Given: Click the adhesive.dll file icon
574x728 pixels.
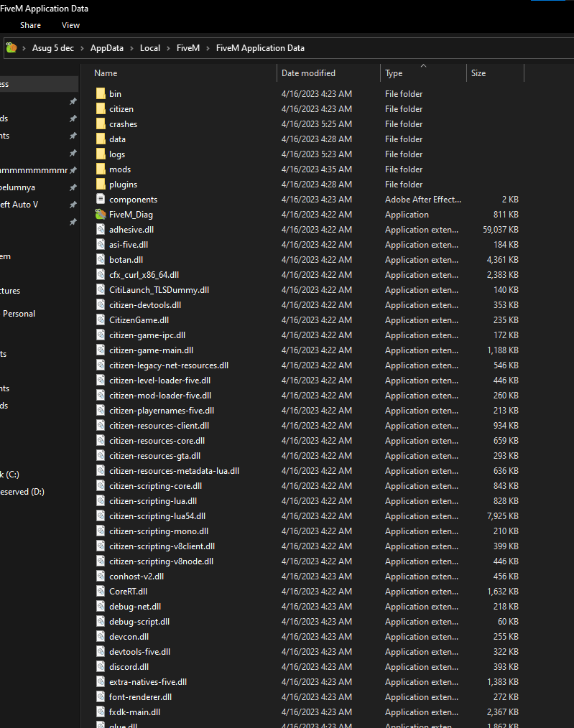Looking at the screenshot, I should coord(101,229).
